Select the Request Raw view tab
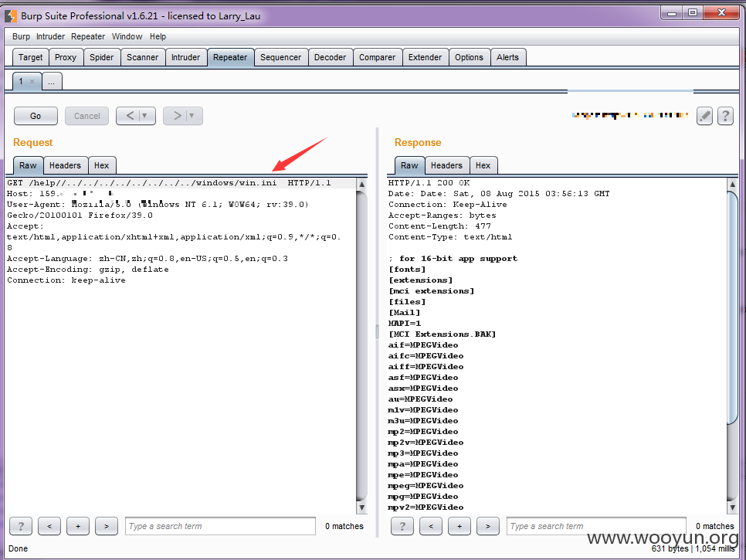Viewport: 746px width, 560px height. (x=28, y=165)
